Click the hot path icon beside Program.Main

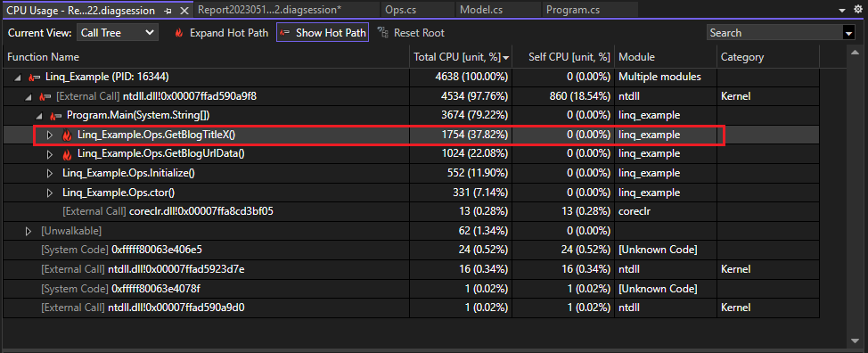tap(55, 116)
